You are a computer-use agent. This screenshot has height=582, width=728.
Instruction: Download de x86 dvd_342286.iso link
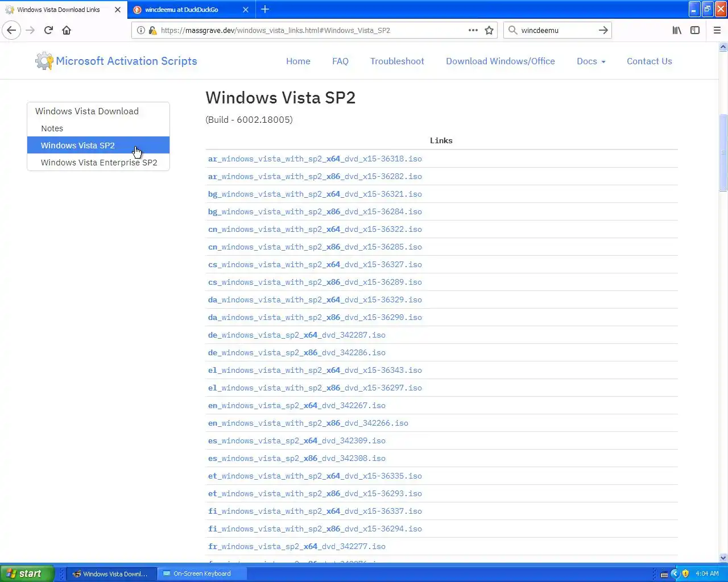(x=297, y=352)
